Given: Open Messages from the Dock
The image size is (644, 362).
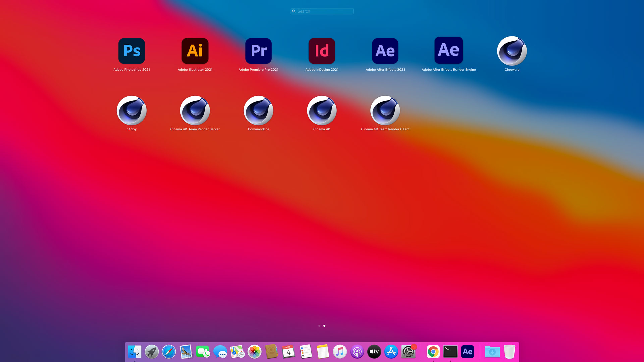Looking at the screenshot, I should (x=220, y=352).
